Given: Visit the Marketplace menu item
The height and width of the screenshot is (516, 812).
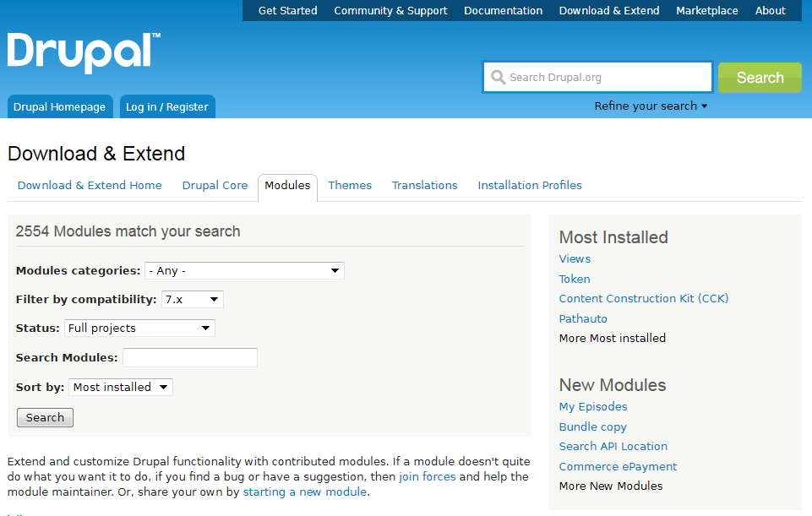Looking at the screenshot, I should coord(707,10).
